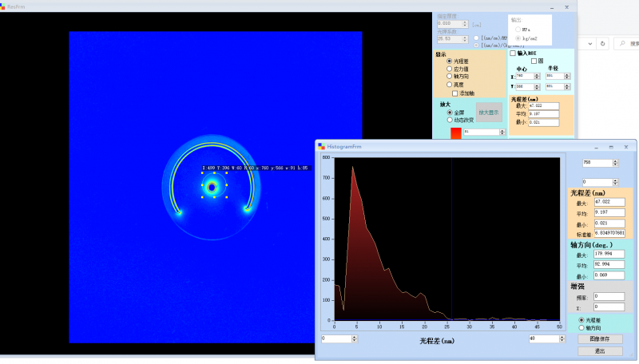Image resolution: width=639 pixels, height=364 pixels.
Task: Click the 图像保存 button
Action: (x=599, y=339)
